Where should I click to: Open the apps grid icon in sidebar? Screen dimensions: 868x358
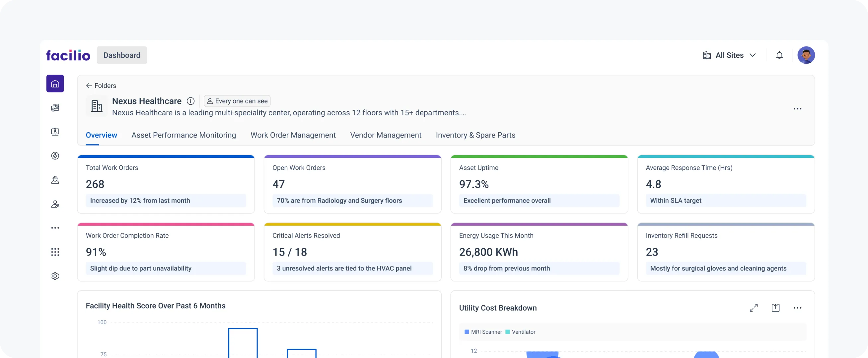click(55, 252)
